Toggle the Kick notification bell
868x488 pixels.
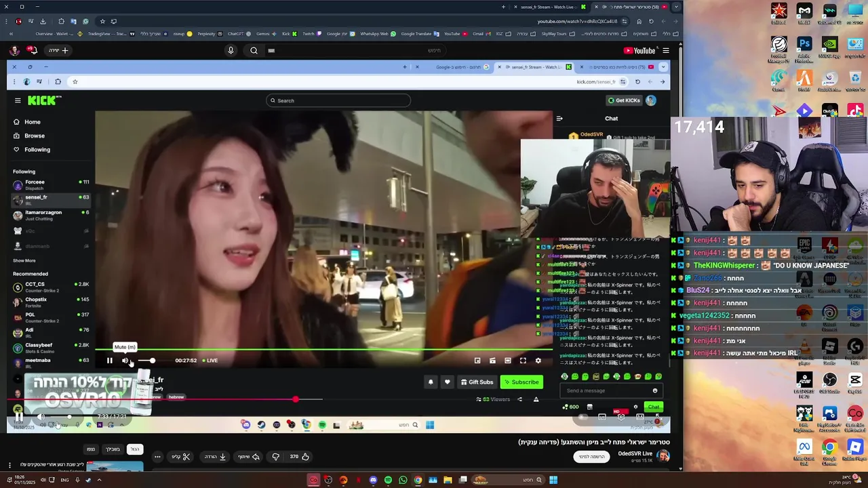pyautogui.click(x=431, y=382)
